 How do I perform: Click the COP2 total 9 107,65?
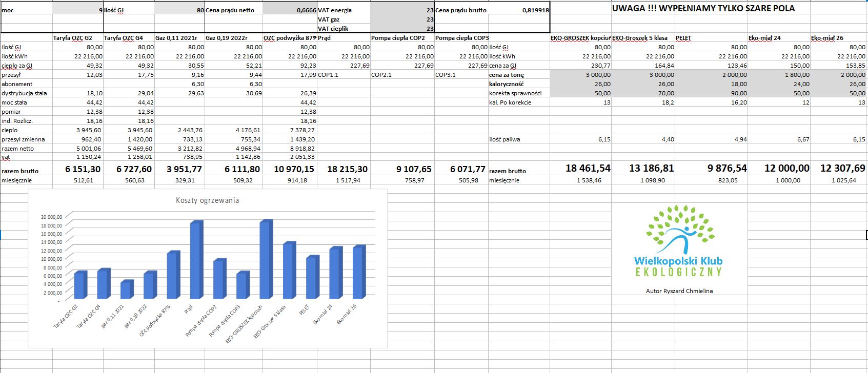pyautogui.click(x=415, y=169)
